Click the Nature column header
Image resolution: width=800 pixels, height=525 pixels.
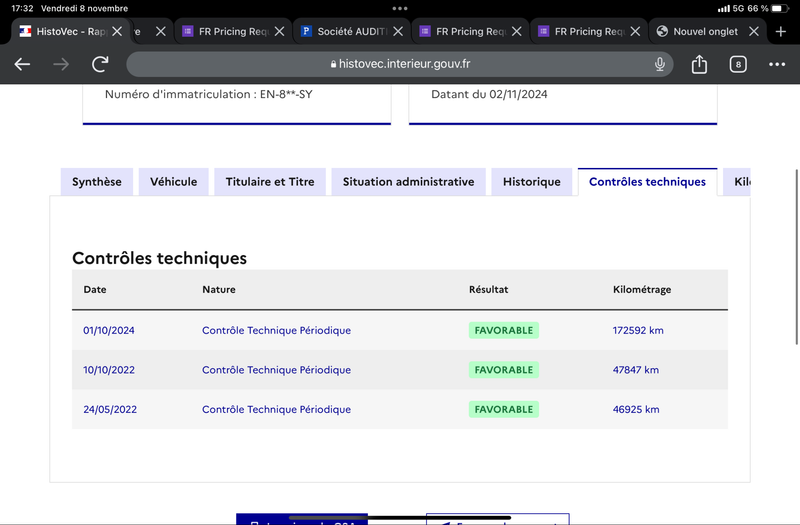219,289
